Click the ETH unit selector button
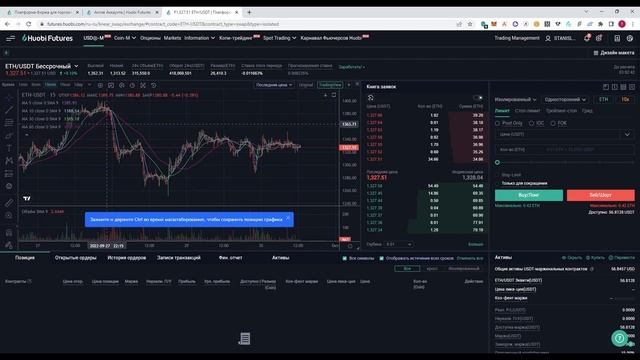The image size is (640, 360). point(603,100)
